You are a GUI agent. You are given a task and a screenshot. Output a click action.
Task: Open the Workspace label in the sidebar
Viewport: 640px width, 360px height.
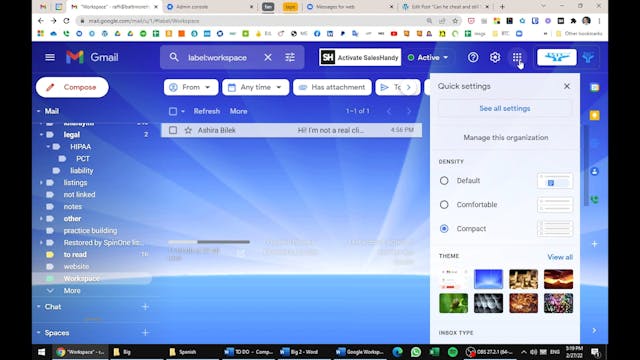pyautogui.click(x=81, y=278)
